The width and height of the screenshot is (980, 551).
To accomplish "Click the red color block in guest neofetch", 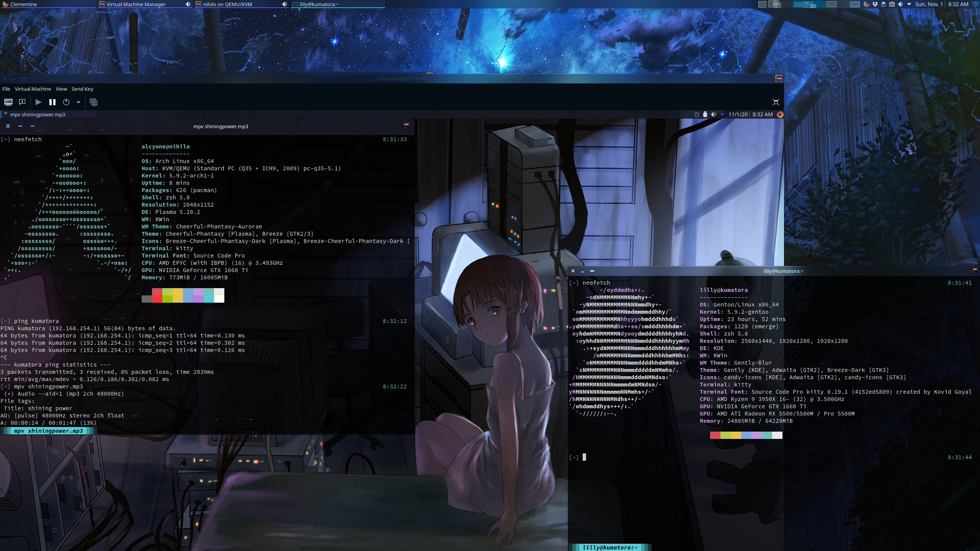I will tap(157, 295).
